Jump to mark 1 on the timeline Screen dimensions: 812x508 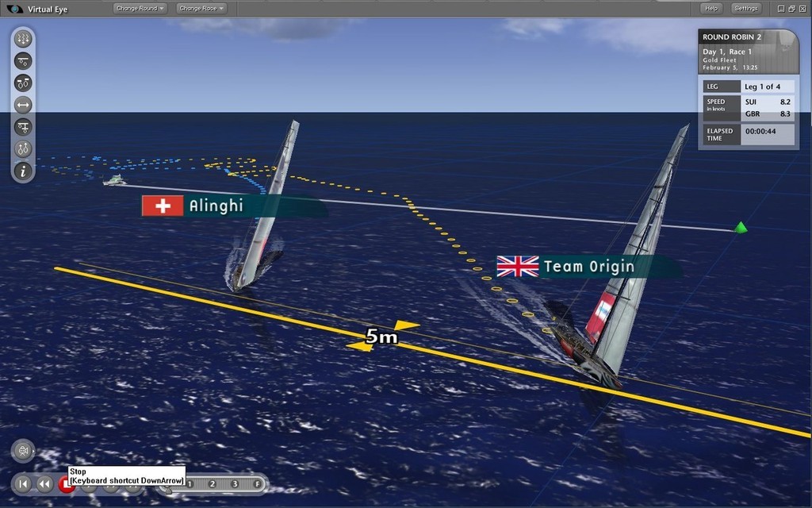pos(190,484)
